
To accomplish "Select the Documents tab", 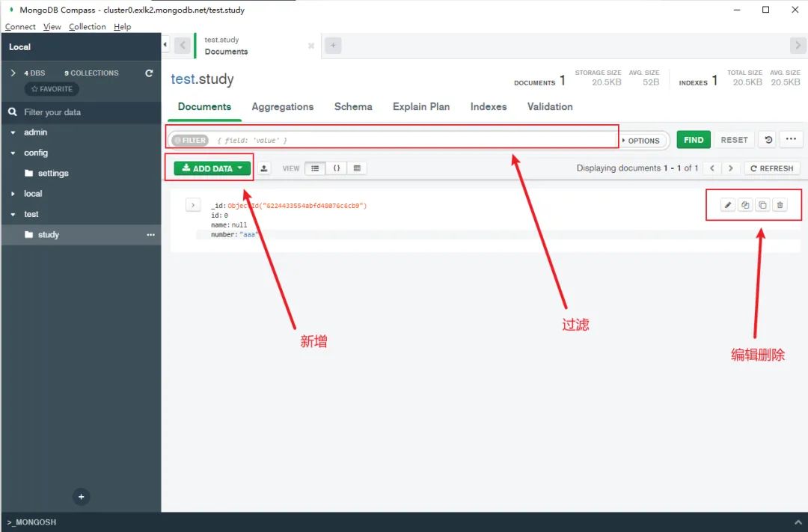I will 204,107.
